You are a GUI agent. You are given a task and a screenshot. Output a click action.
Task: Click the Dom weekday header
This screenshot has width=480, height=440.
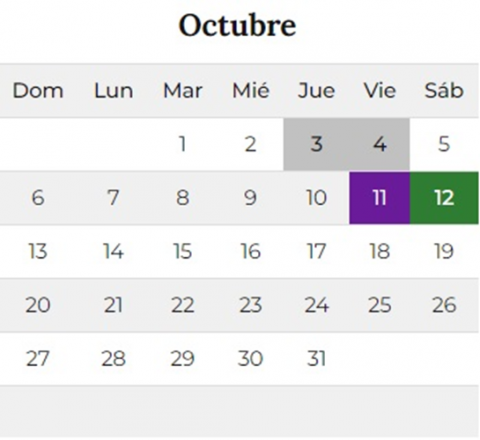click(x=38, y=91)
